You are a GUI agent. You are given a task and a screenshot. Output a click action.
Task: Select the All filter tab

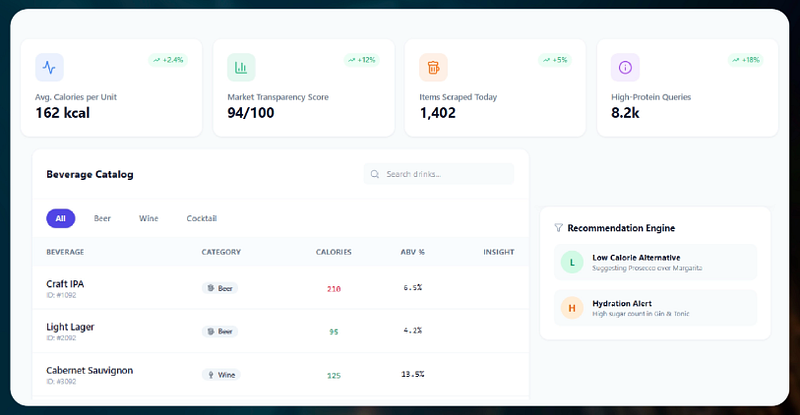(x=61, y=218)
